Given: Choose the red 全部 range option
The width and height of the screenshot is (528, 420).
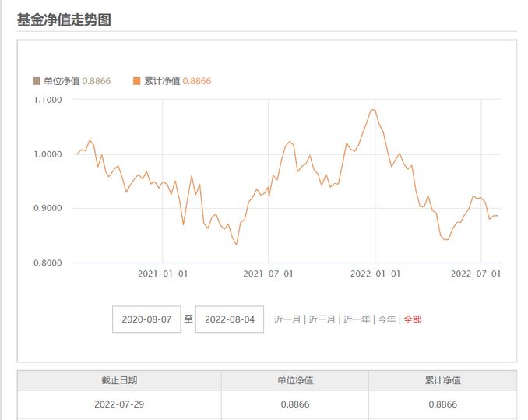Looking at the screenshot, I should pyautogui.click(x=412, y=319).
